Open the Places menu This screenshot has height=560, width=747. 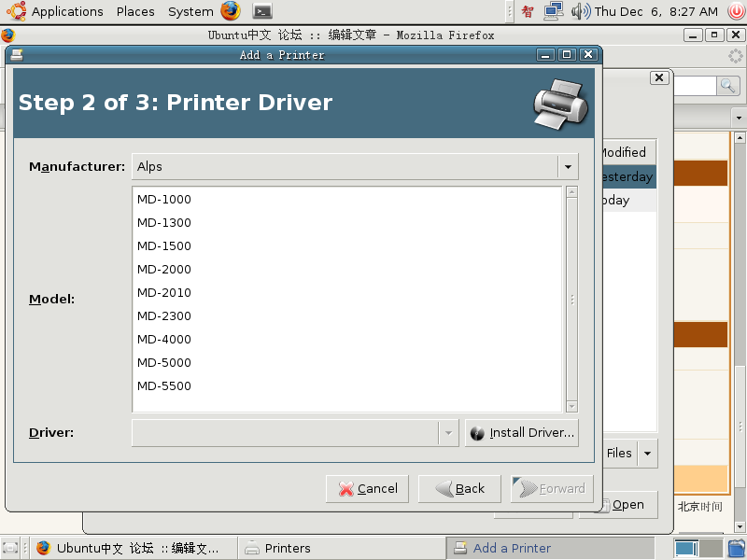click(x=135, y=11)
